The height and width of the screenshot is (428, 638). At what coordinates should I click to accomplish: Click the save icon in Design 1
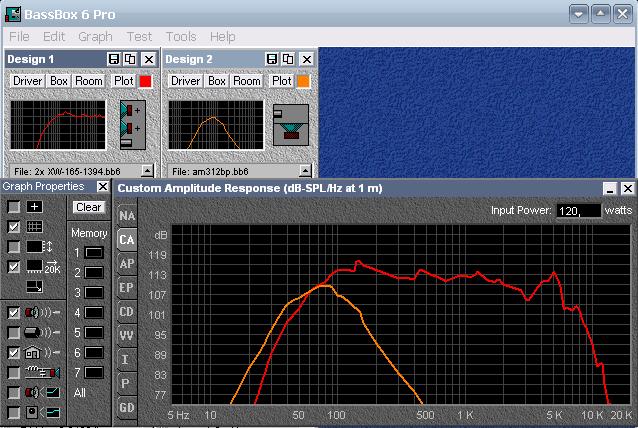point(114,60)
